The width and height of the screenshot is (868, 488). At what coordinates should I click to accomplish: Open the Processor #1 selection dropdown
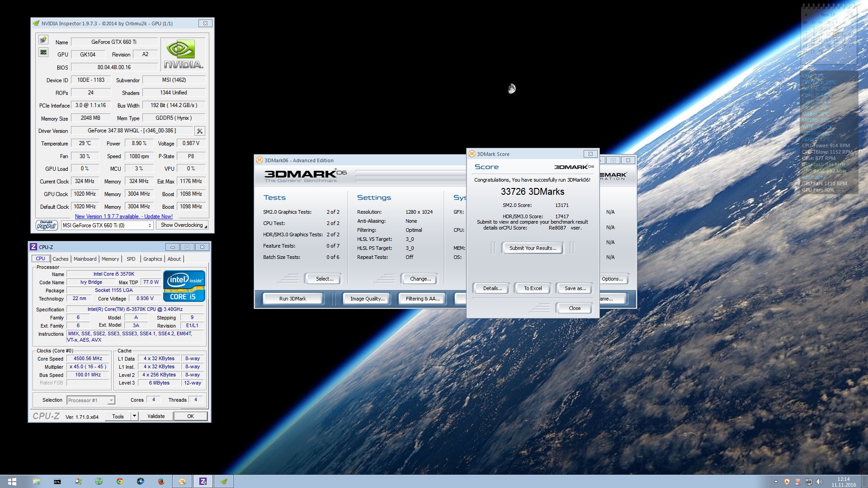pyautogui.click(x=91, y=400)
